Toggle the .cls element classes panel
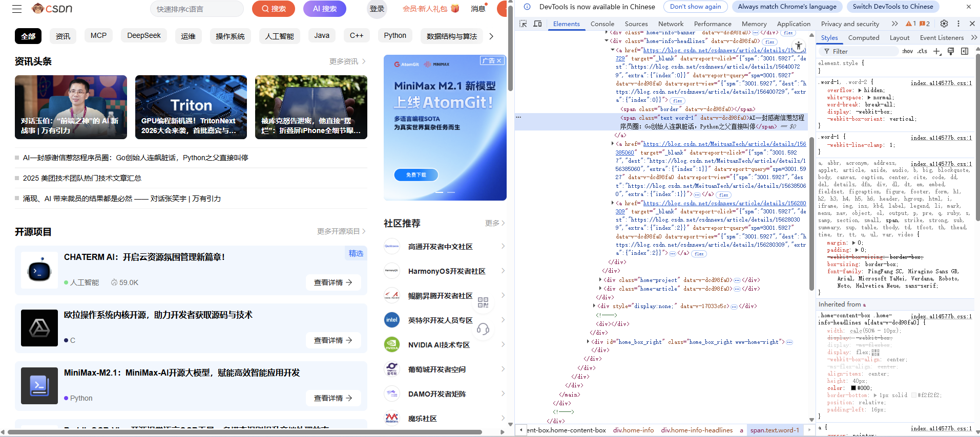The image size is (980, 437). click(x=922, y=51)
